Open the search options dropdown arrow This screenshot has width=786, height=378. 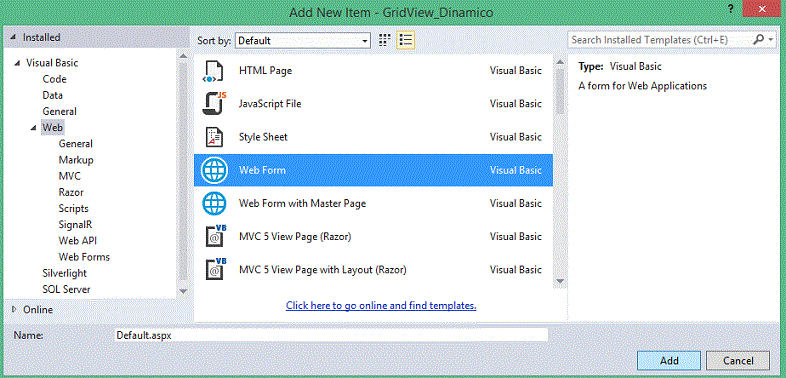pyautogui.click(x=770, y=40)
